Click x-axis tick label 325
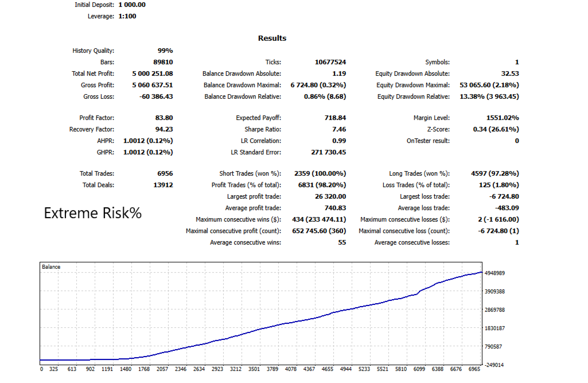 pyautogui.click(x=53, y=369)
